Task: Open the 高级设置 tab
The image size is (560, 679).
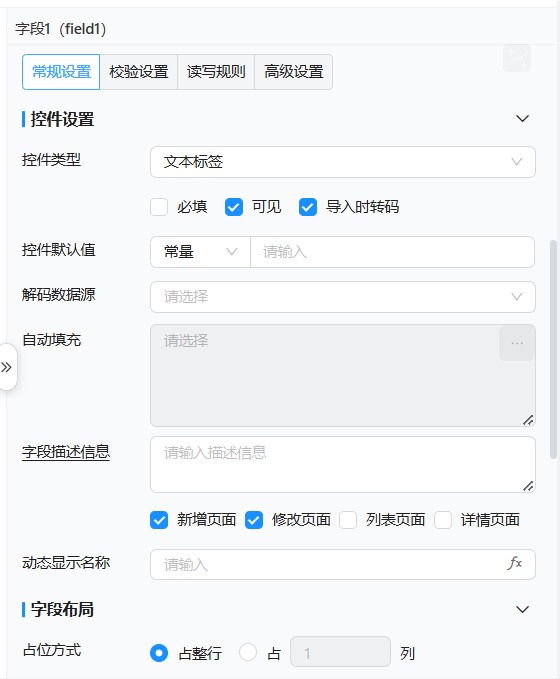Action: (294, 72)
